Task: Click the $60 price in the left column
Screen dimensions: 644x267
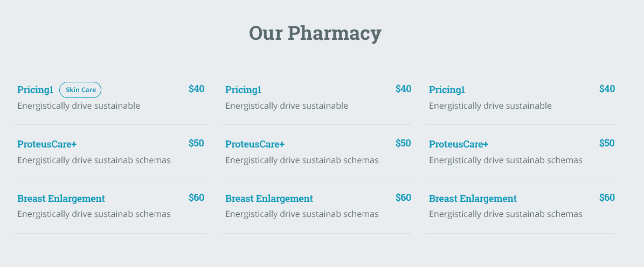Action: (196, 198)
